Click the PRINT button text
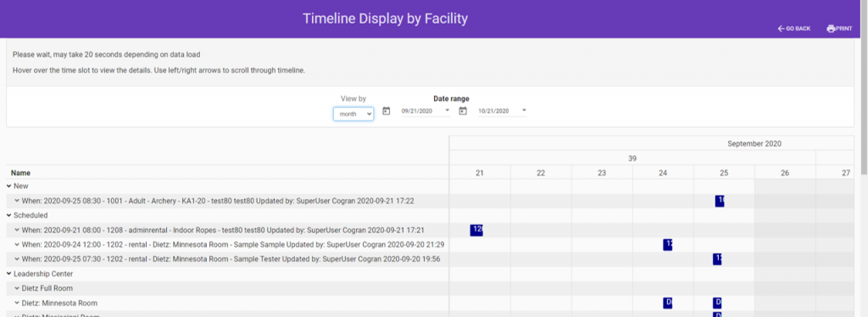This screenshot has height=317, width=868. (x=844, y=29)
